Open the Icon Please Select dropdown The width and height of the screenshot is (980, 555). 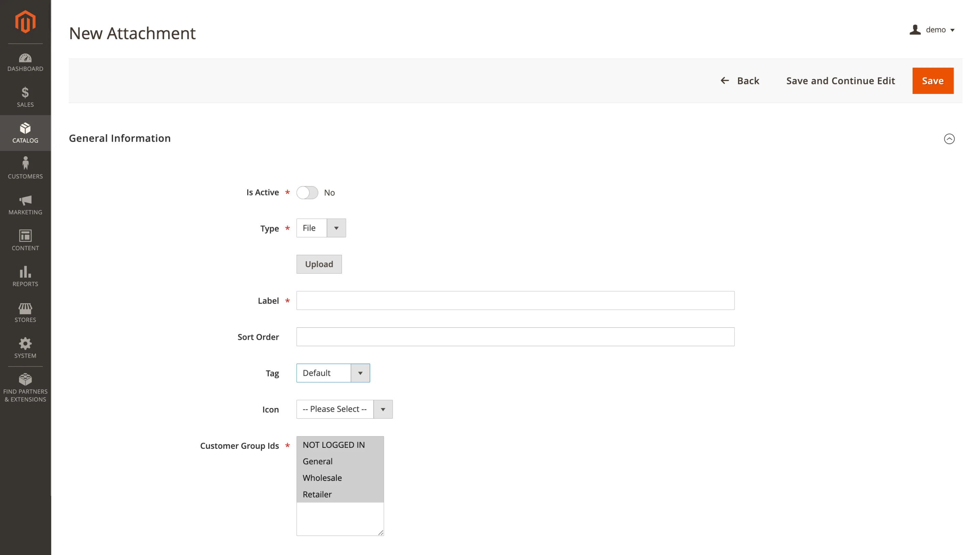pos(383,409)
